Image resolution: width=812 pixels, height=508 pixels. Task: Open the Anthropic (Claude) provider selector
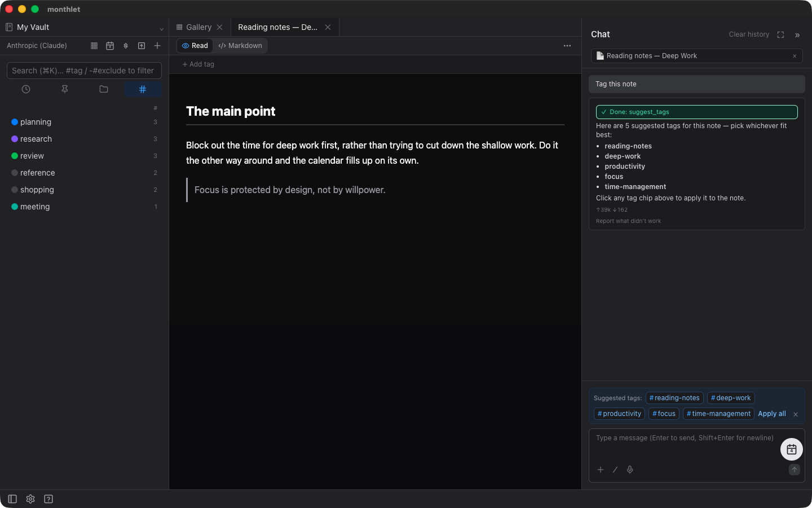pyautogui.click(x=37, y=46)
